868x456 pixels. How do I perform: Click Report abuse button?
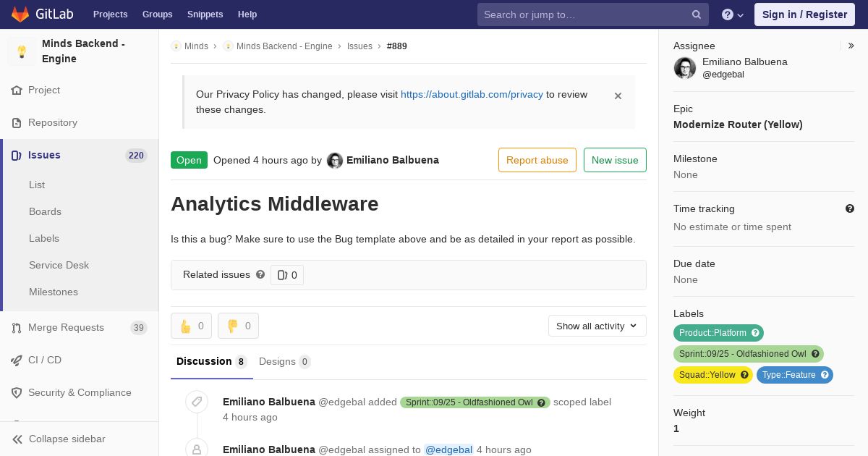[x=537, y=160]
